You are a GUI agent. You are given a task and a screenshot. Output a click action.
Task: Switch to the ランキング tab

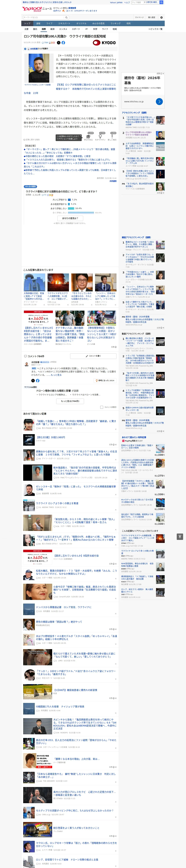(115, 24)
